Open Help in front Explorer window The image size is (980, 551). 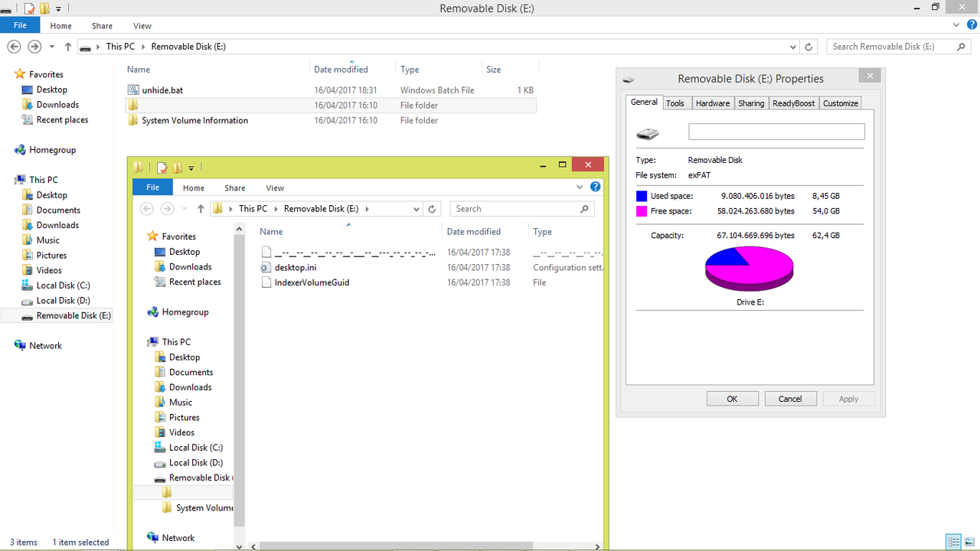(x=596, y=187)
